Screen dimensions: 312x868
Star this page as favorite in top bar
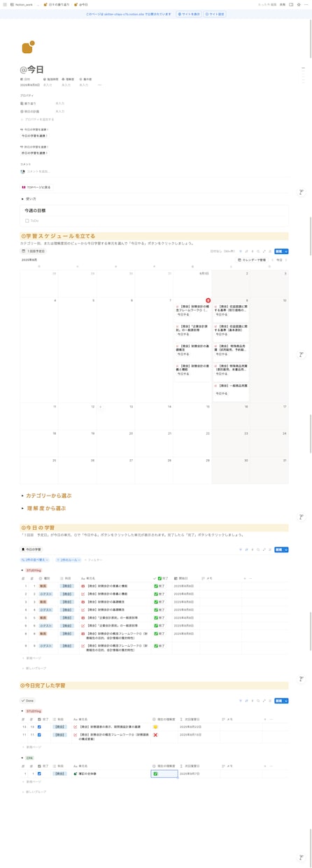[299, 4]
